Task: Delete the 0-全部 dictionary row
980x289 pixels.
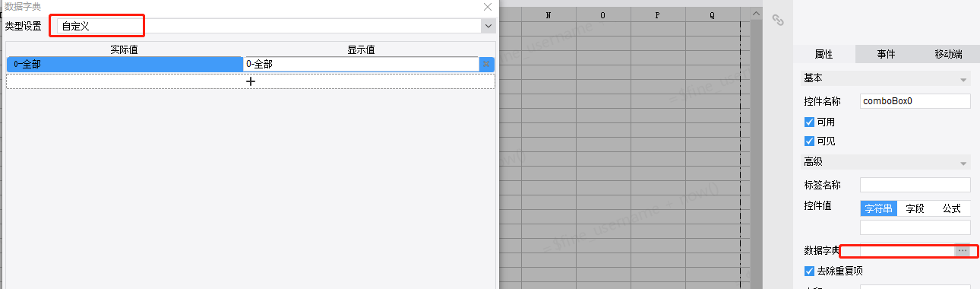Action: coord(487,65)
